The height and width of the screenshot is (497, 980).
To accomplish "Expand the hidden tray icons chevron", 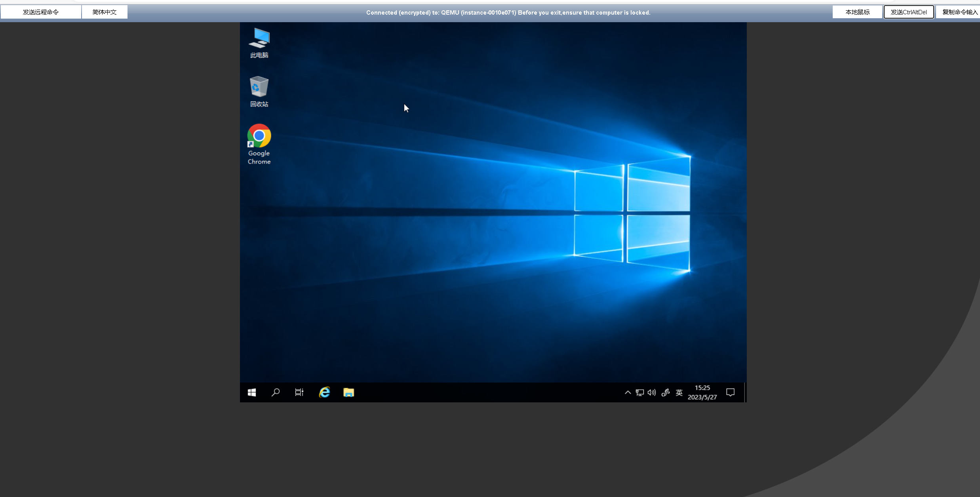I will click(x=628, y=392).
